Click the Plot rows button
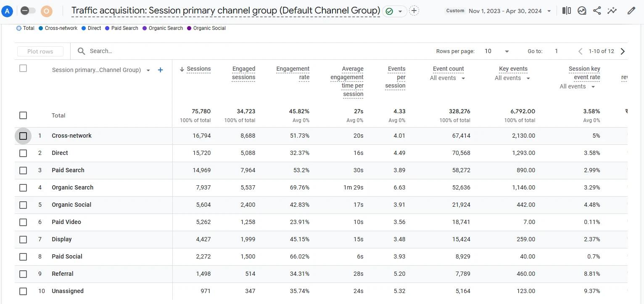Viewport: 644px width, 304px height. (40, 51)
